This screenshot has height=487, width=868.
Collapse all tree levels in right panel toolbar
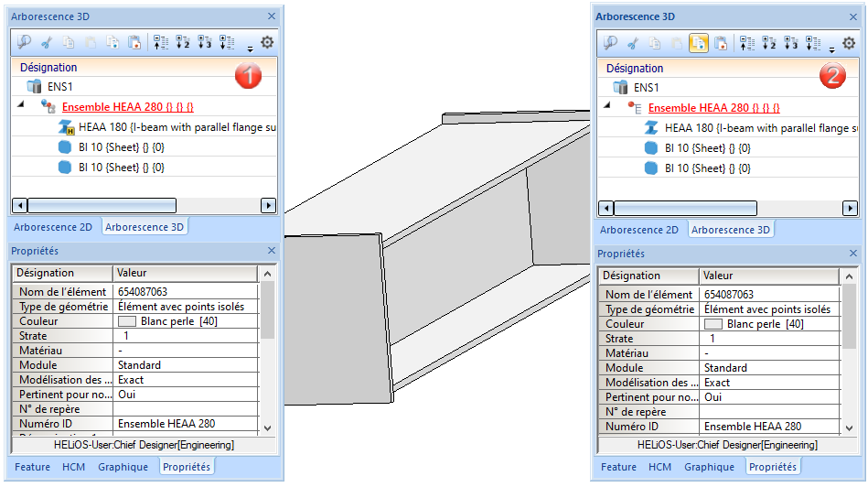click(x=746, y=43)
